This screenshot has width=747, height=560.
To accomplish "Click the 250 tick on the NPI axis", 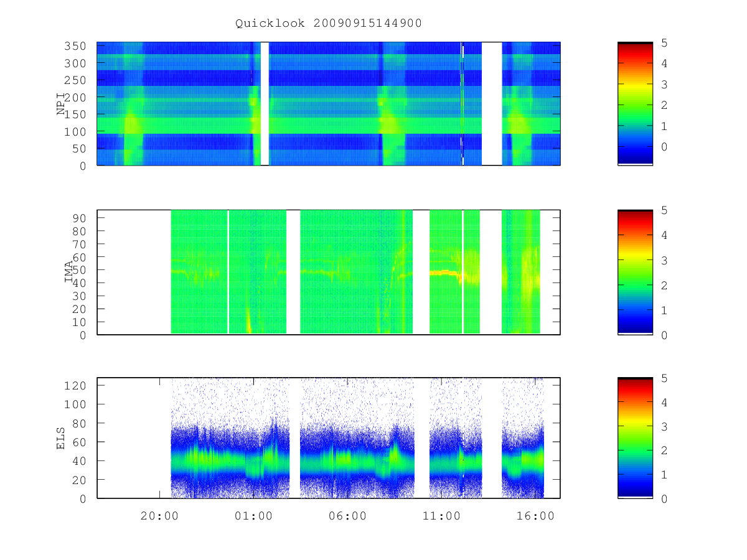I will pos(75,80).
